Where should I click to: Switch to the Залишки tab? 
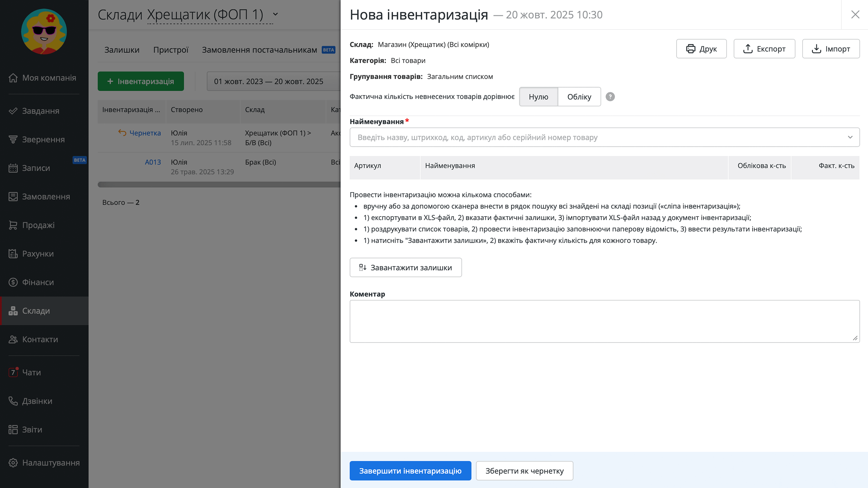tap(122, 50)
